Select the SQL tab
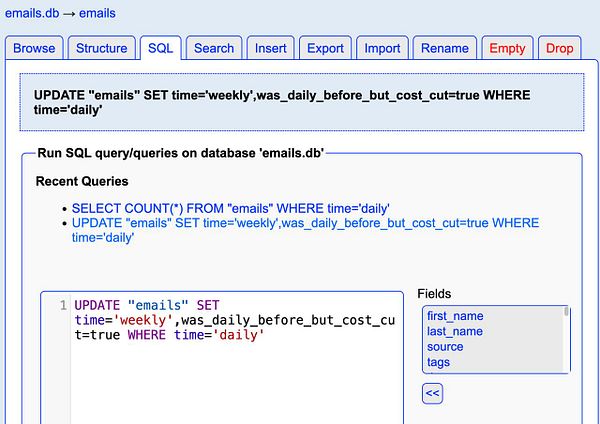The width and height of the screenshot is (600, 424). (x=160, y=48)
